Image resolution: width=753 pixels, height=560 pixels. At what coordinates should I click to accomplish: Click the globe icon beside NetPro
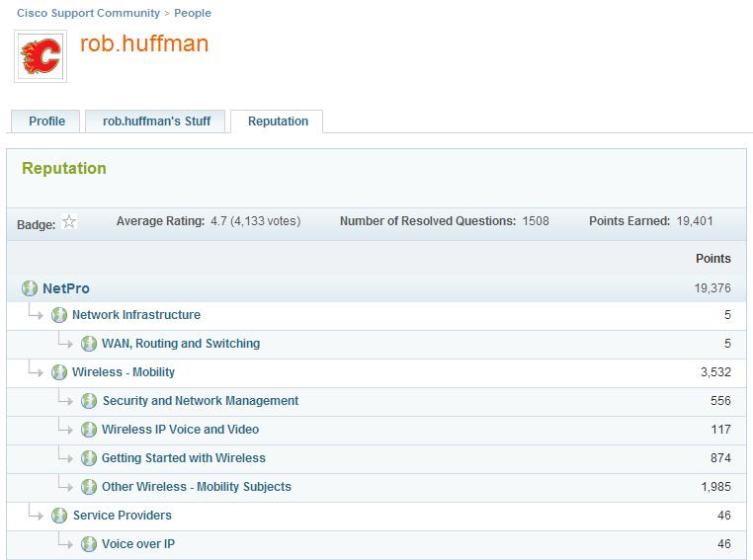coord(30,288)
